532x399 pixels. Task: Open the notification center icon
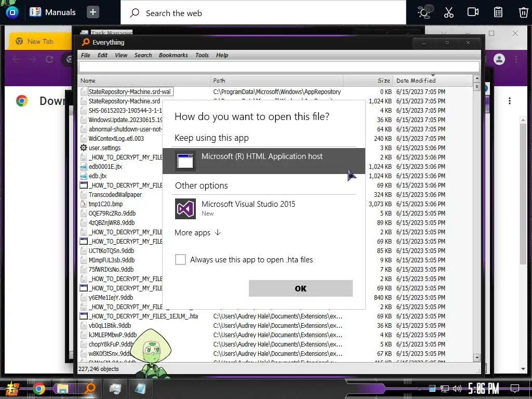click(x=515, y=389)
